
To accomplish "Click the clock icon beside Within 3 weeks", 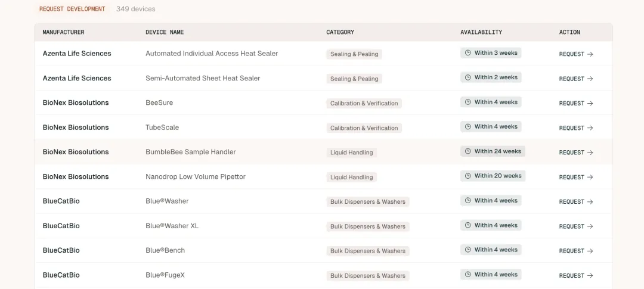I will pyautogui.click(x=468, y=53).
